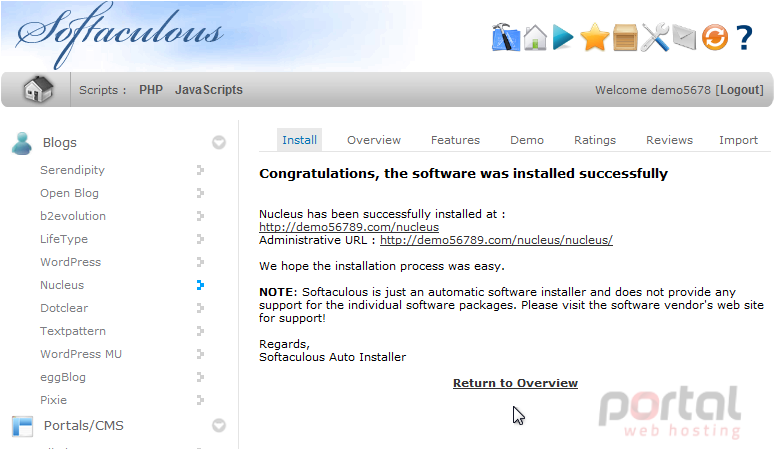Image resolution: width=776 pixels, height=450 pixels.
Task: Click the Blogs category heading
Action: coord(59,143)
